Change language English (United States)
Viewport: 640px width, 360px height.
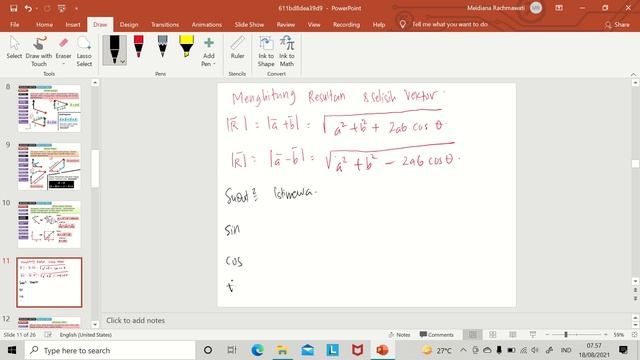(86, 335)
